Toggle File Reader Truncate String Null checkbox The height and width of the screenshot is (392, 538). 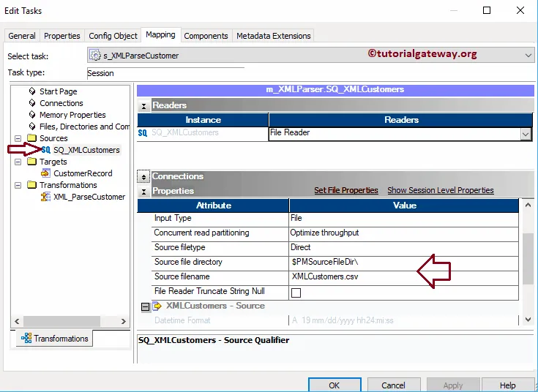click(x=296, y=293)
